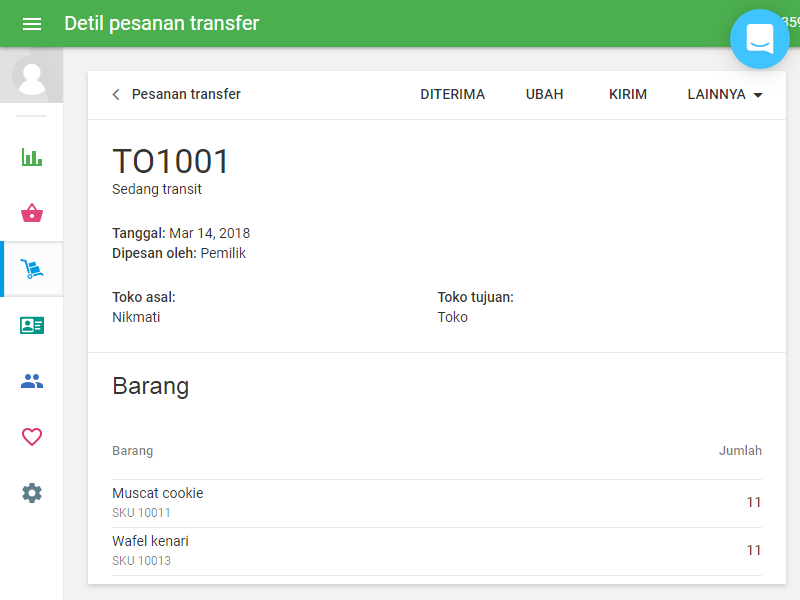Select the TO1001 order title
Screen dimensions: 800x600
(x=170, y=161)
